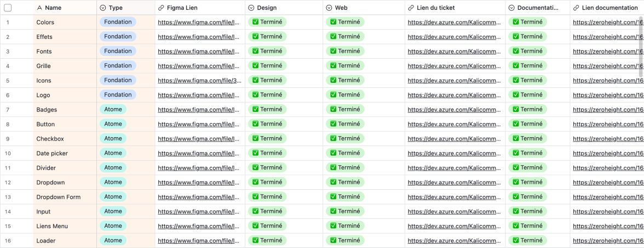Change Design status Terminé for Fonts
Viewport: 644px width, 248px height.
click(267, 51)
